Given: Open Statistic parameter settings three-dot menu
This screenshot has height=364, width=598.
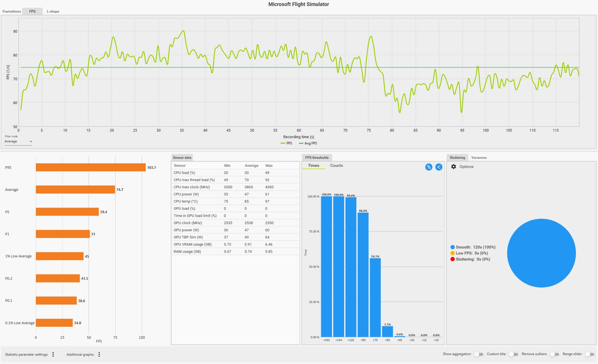Looking at the screenshot, I should coord(53,355).
